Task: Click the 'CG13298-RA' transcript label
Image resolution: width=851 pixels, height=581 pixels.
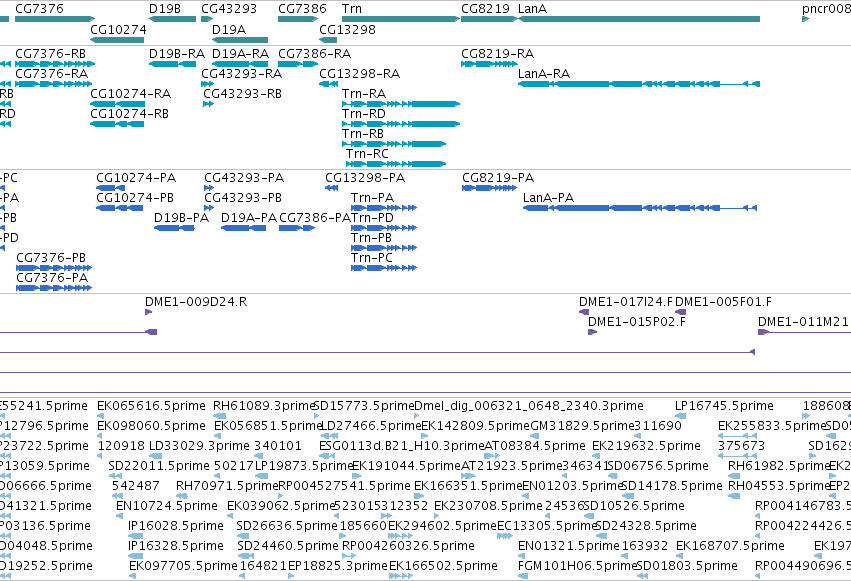Action: point(360,74)
